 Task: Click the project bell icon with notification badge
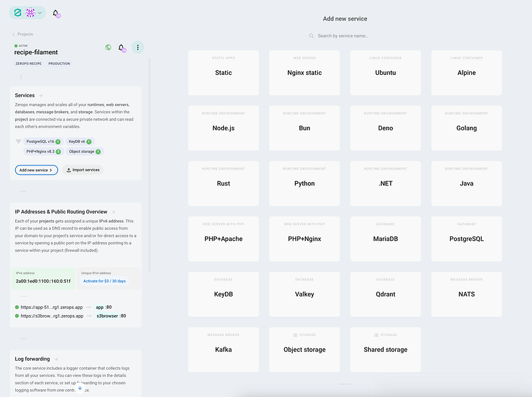pos(121,47)
